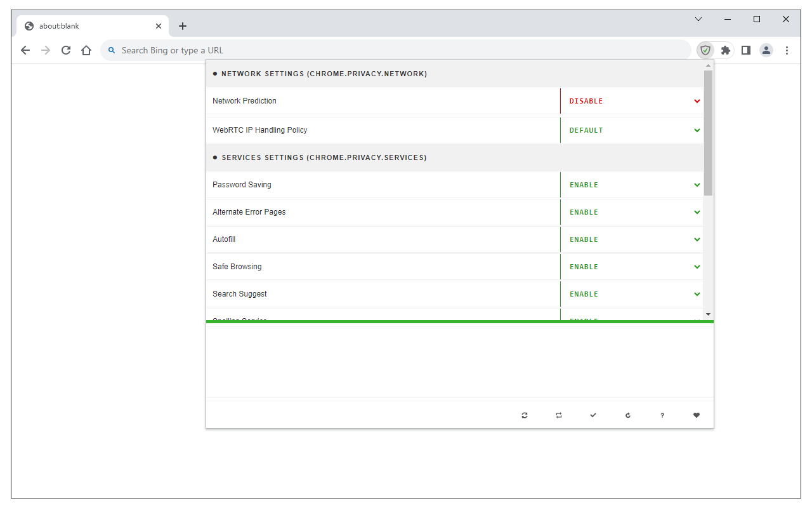This screenshot has height=508, width=812.
Task: Open a new tab with plus button
Action: [183, 26]
